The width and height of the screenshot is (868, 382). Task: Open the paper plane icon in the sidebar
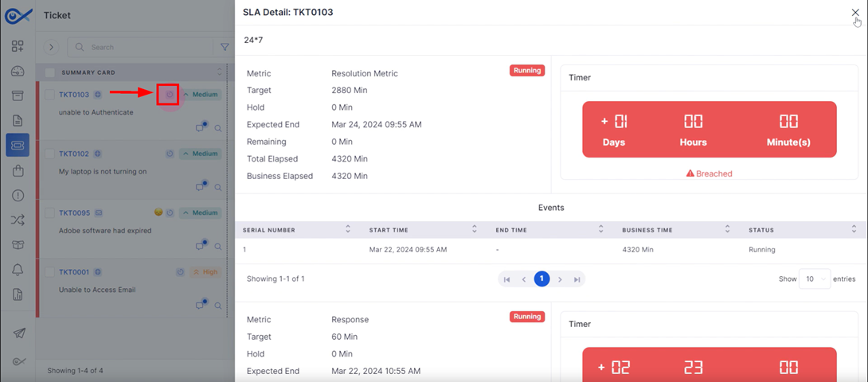pos(18,333)
